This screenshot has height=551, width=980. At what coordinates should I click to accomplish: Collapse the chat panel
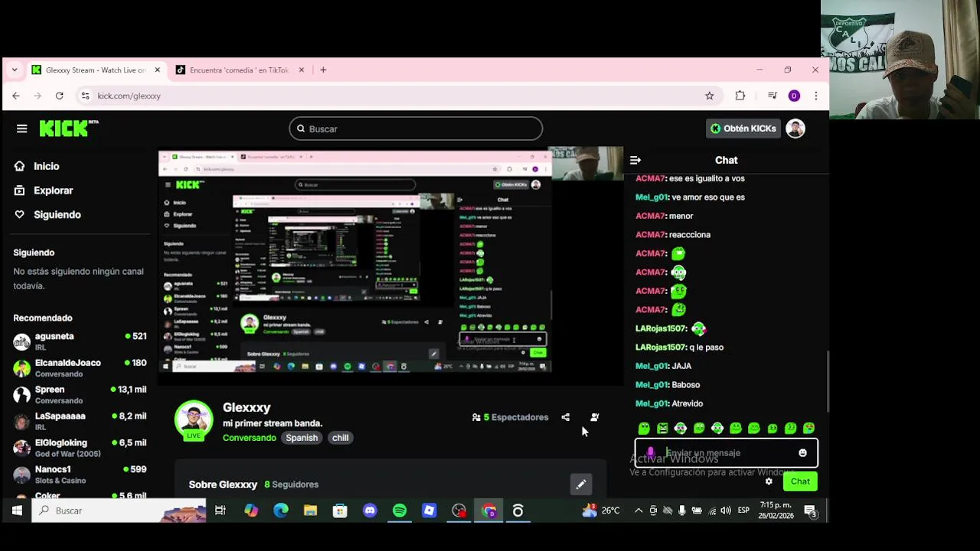pos(635,160)
